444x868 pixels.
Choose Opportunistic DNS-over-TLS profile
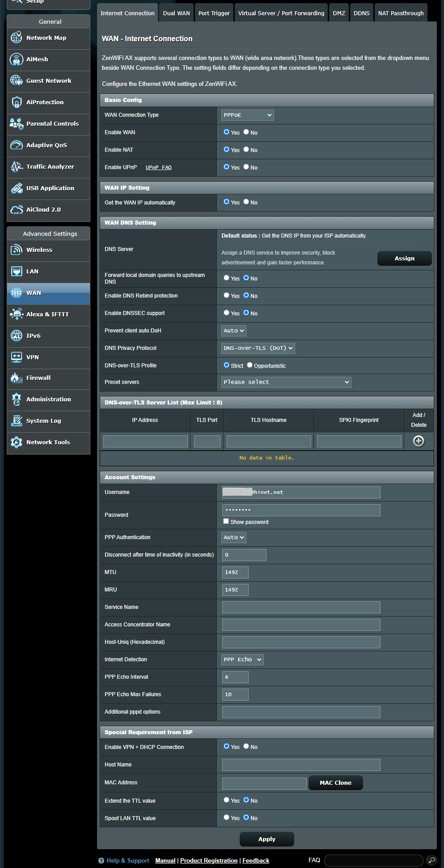(x=249, y=365)
